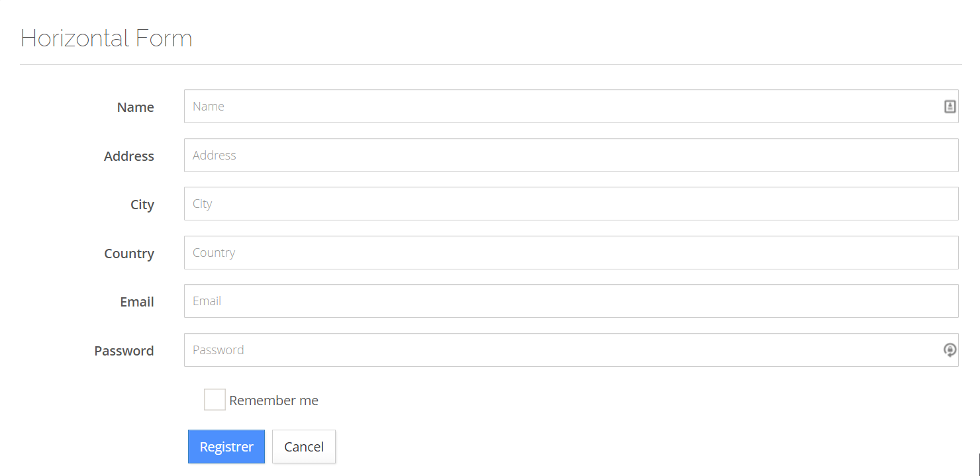Click the 'Horizontal Form' heading
This screenshot has height=476, width=980.
tap(106, 38)
